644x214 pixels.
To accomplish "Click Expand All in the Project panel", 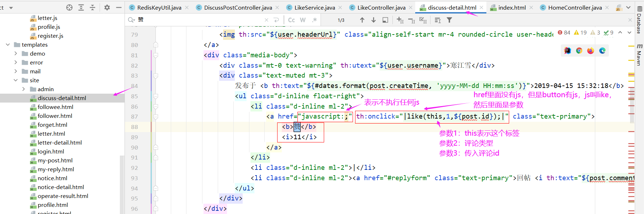I will (81, 7).
